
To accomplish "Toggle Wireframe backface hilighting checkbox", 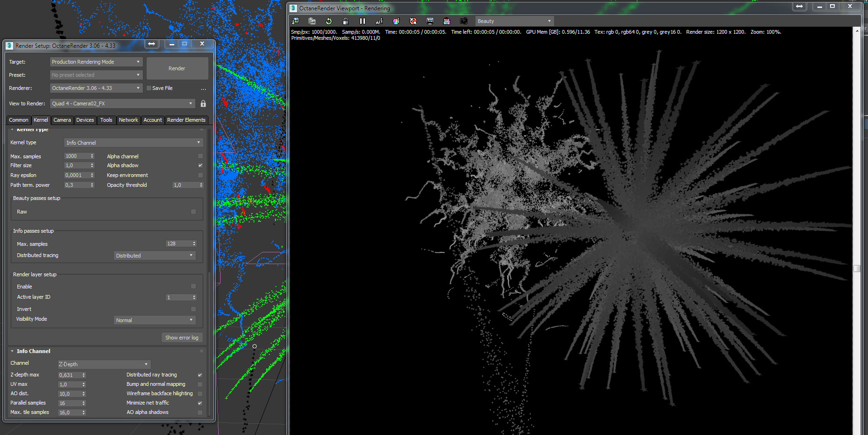I will tap(200, 393).
